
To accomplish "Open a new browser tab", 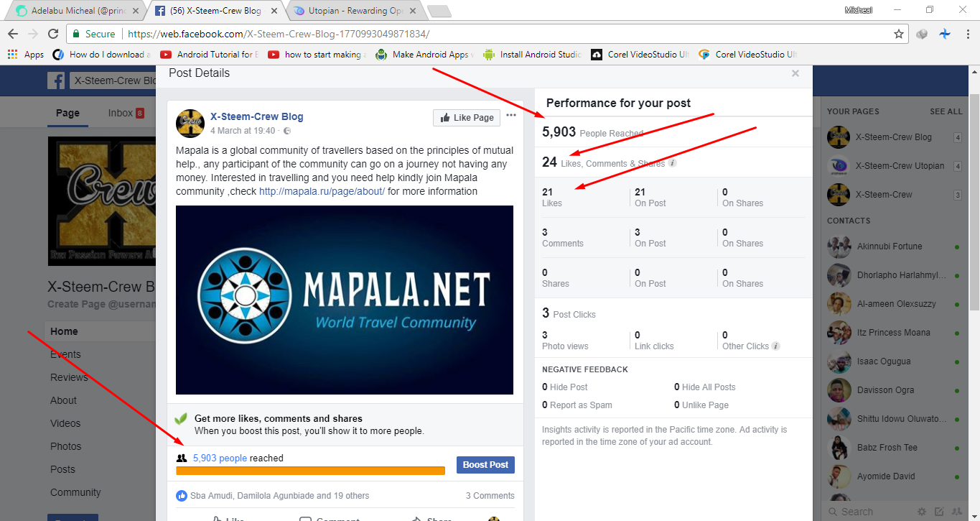I will (439, 11).
